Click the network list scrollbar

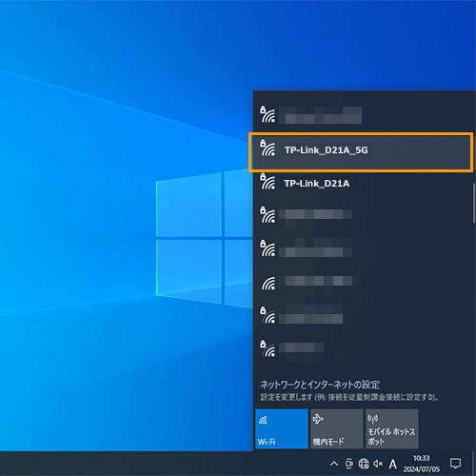474,203
